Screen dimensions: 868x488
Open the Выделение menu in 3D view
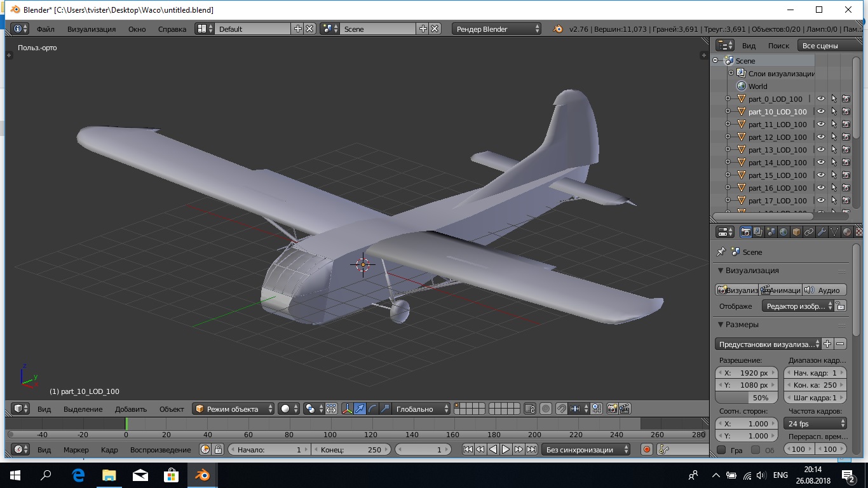click(83, 409)
